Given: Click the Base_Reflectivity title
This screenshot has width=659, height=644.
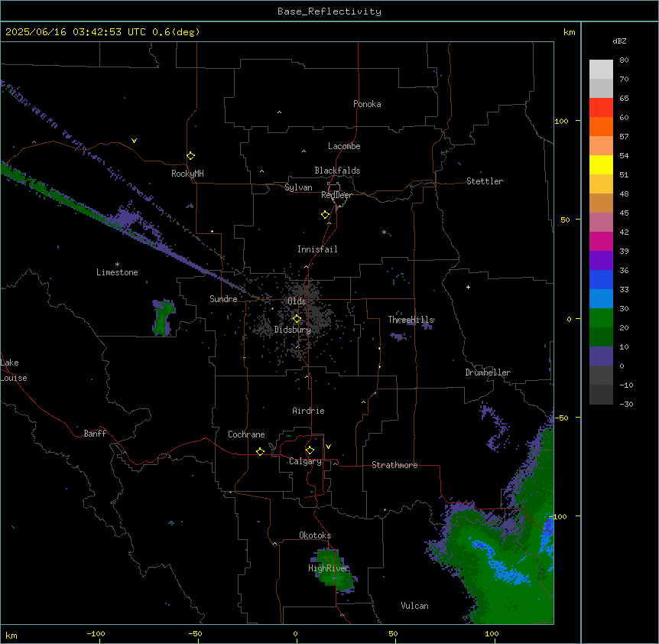Looking at the screenshot, I should tap(329, 11).
